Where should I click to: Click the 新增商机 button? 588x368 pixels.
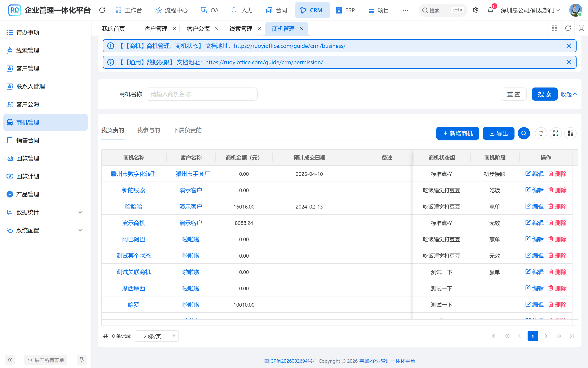(x=458, y=133)
